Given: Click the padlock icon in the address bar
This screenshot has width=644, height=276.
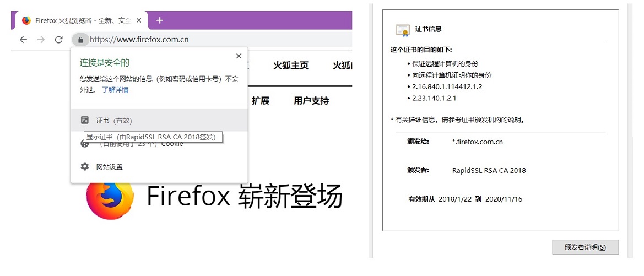Looking at the screenshot, I should click(x=80, y=40).
